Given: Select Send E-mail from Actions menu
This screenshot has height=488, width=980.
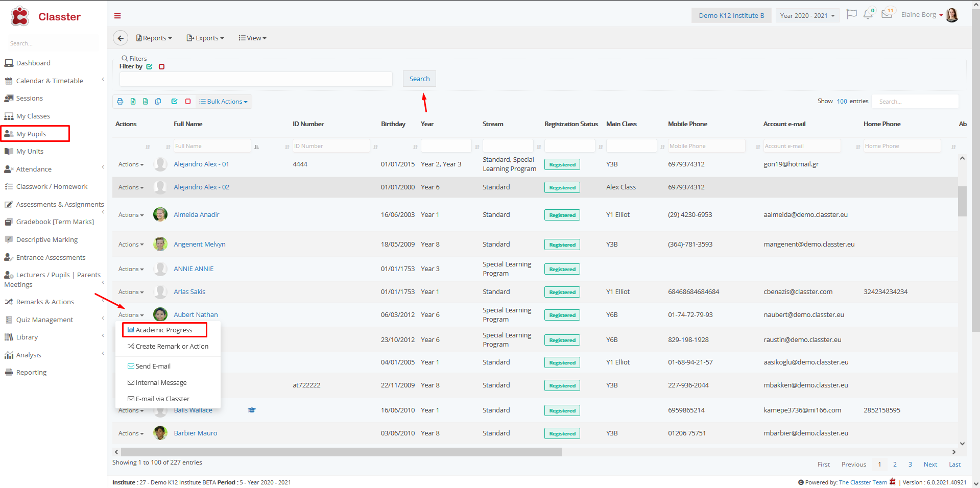Looking at the screenshot, I should 149,366.
